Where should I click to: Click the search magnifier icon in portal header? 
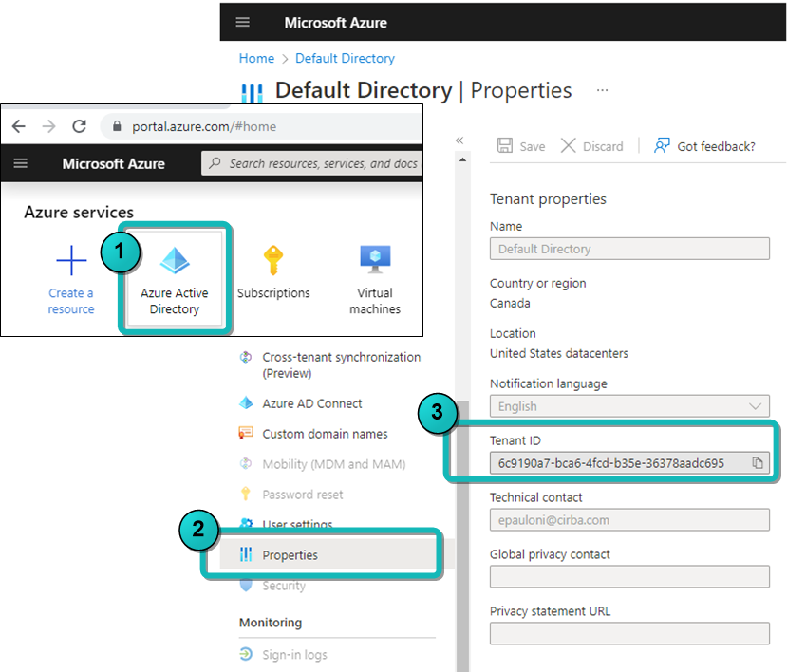(215, 163)
